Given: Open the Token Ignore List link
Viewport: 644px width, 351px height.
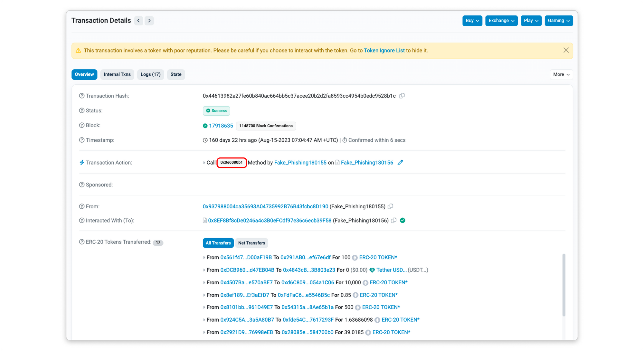Looking at the screenshot, I should point(384,51).
